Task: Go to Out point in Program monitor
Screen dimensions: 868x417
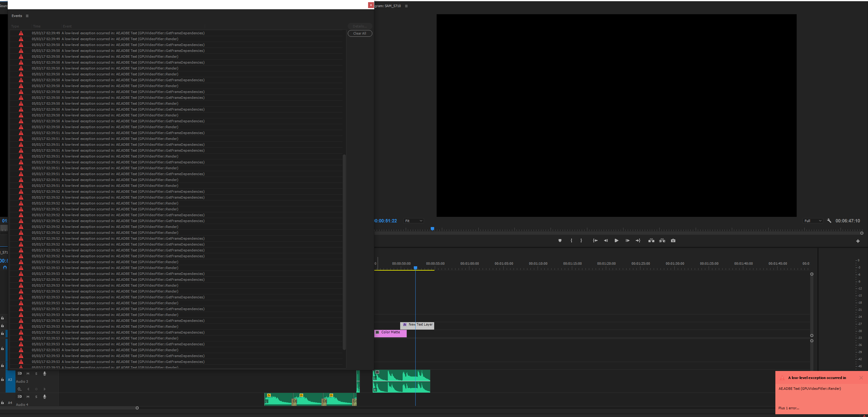Action: (x=638, y=241)
